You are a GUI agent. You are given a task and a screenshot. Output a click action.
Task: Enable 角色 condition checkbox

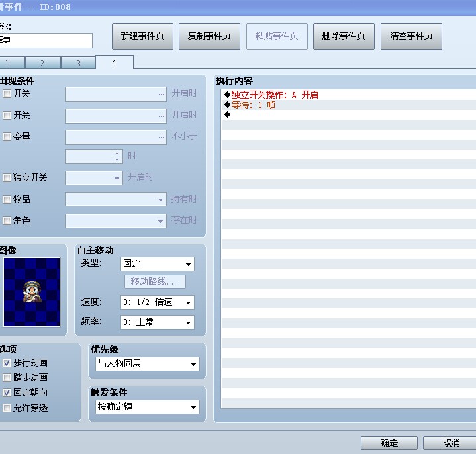tap(7, 220)
